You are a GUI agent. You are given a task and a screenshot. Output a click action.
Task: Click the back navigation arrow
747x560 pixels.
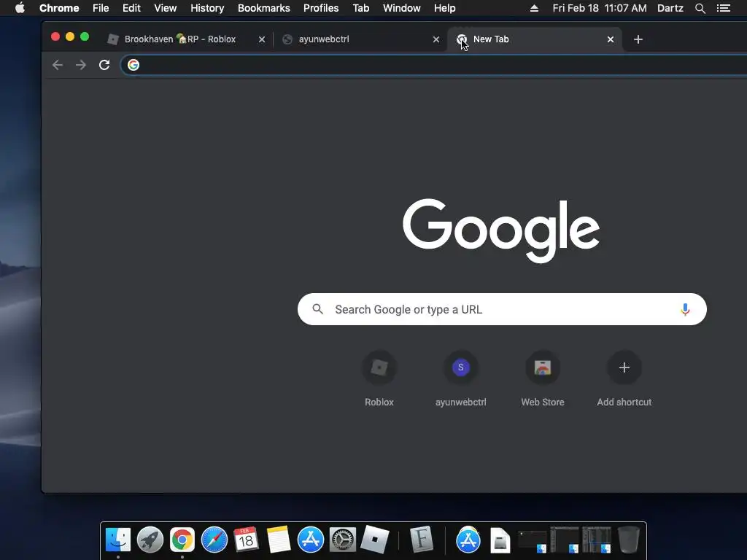pyautogui.click(x=58, y=65)
